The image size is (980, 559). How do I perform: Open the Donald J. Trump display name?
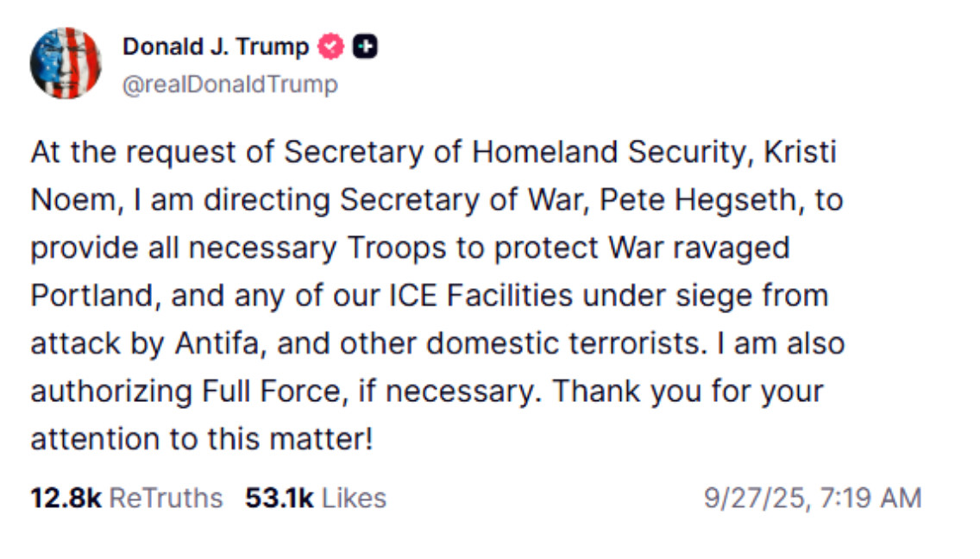coord(215,47)
